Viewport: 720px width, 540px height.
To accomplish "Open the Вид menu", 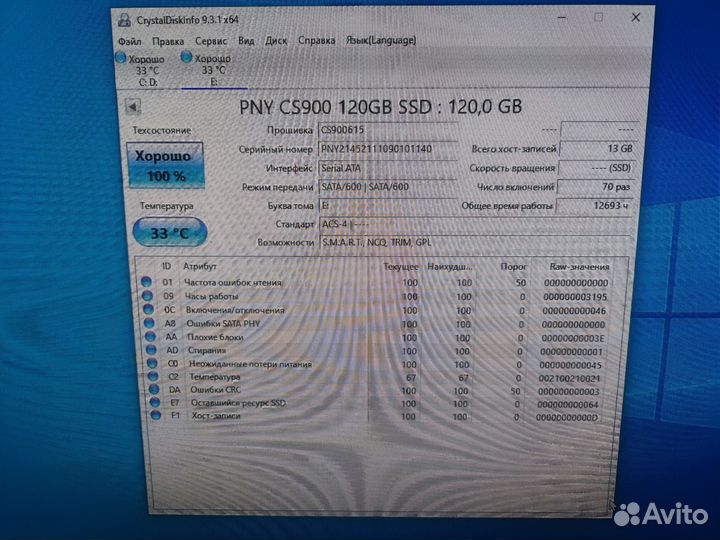I will [246, 40].
